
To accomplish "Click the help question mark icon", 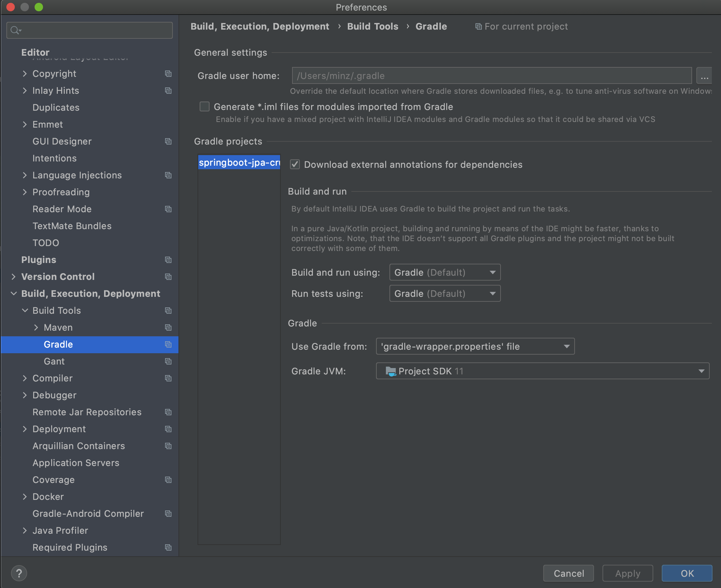I will coord(19,573).
